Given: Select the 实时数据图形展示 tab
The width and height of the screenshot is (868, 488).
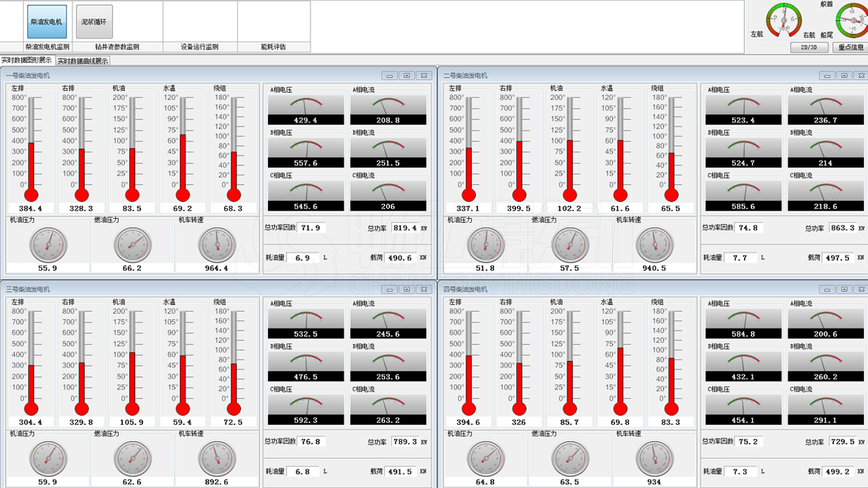Looking at the screenshot, I should [26, 60].
